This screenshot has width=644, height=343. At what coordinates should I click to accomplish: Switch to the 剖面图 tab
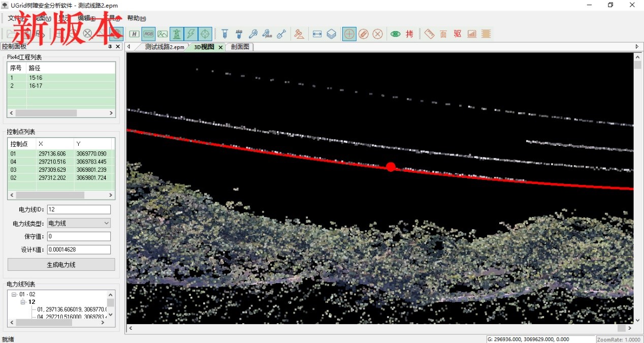click(240, 47)
